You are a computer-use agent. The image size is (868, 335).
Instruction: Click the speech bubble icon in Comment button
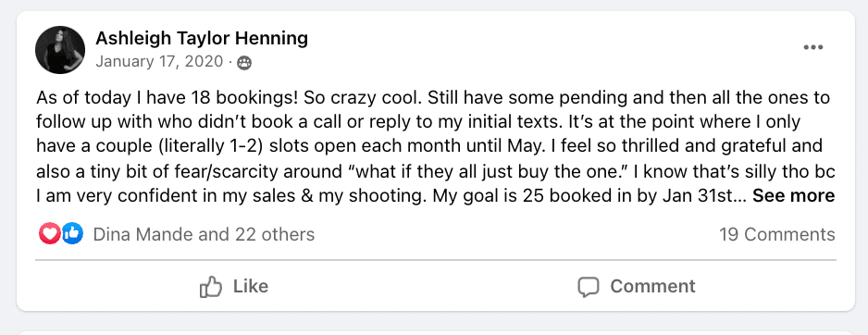[589, 287]
